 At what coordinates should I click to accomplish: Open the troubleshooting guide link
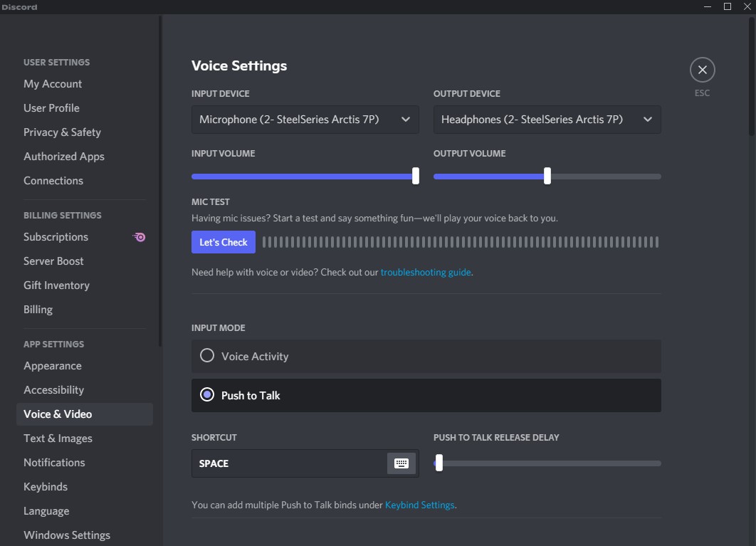(x=425, y=271)
